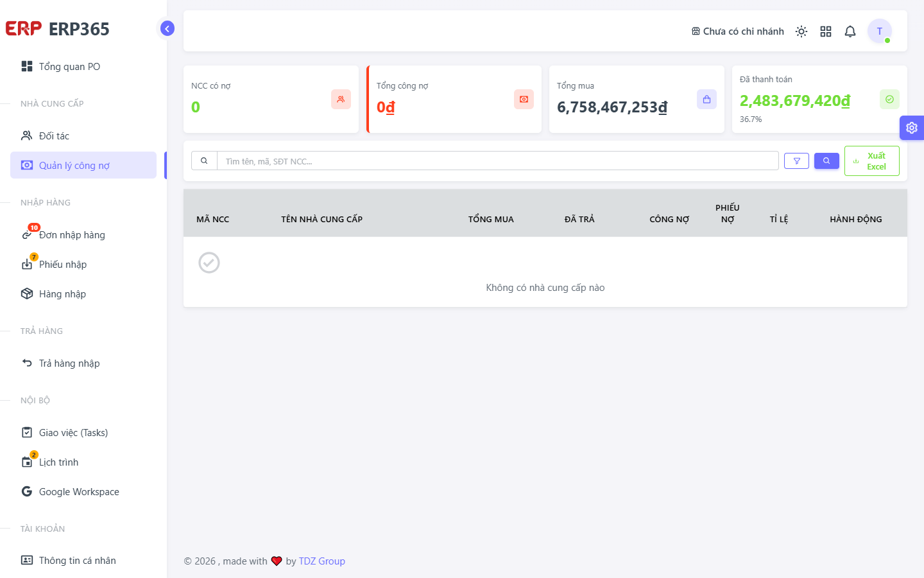
Task: Click the Thông tin cá nhân ID card icon
Action: [27, 560]
